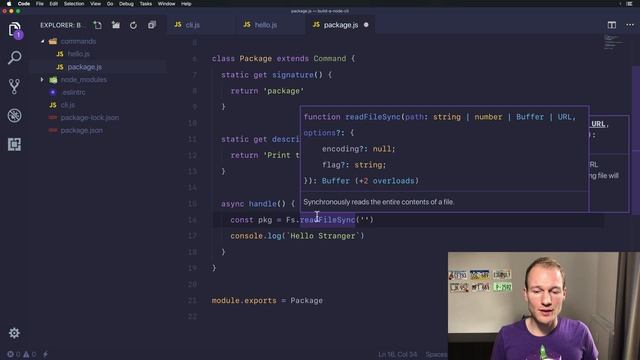
Task: Click the '+2 overloads' hover text
Action: click(x=387, y=181)
